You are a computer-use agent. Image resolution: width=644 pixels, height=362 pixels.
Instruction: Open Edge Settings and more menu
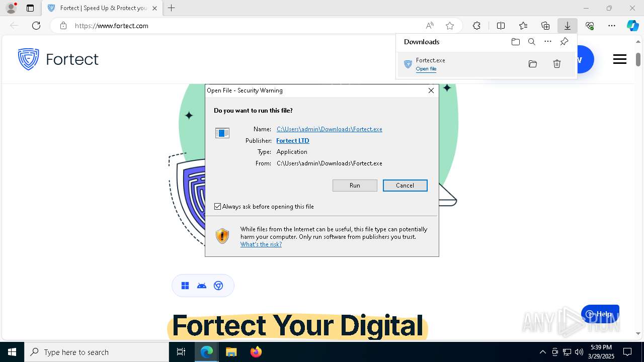pos(612,26)
